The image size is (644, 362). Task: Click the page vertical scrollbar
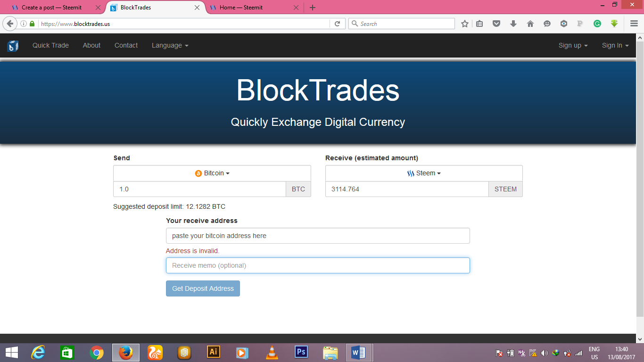(640, 179)
